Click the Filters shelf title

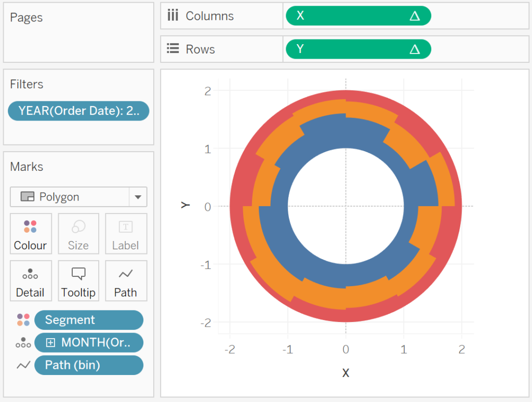click(x=26, y=84)
